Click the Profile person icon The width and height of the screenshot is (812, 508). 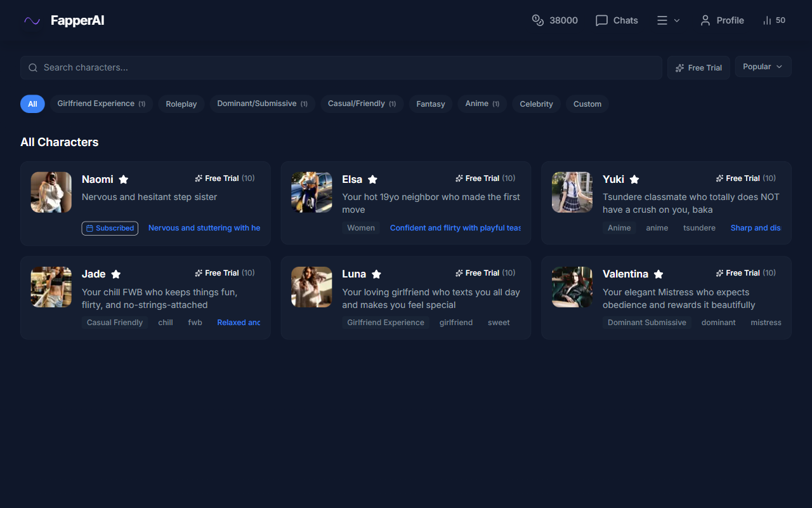tap(705, 20)
